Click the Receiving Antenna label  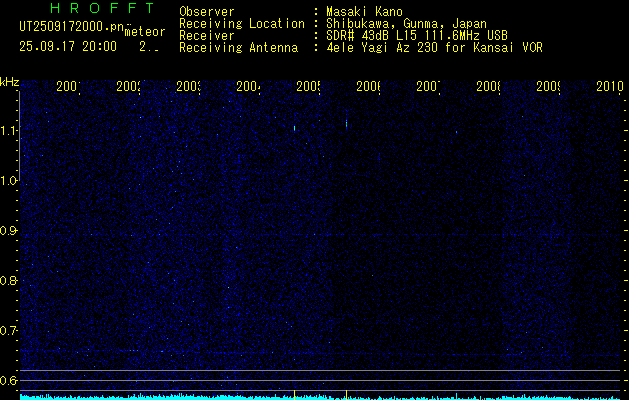pos(238,48)
